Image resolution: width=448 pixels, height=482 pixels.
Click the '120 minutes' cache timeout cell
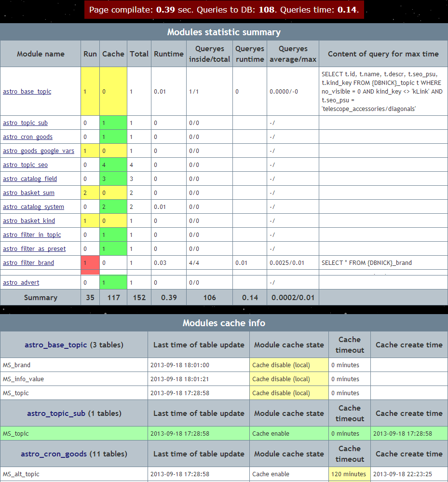tap(350, 474)
